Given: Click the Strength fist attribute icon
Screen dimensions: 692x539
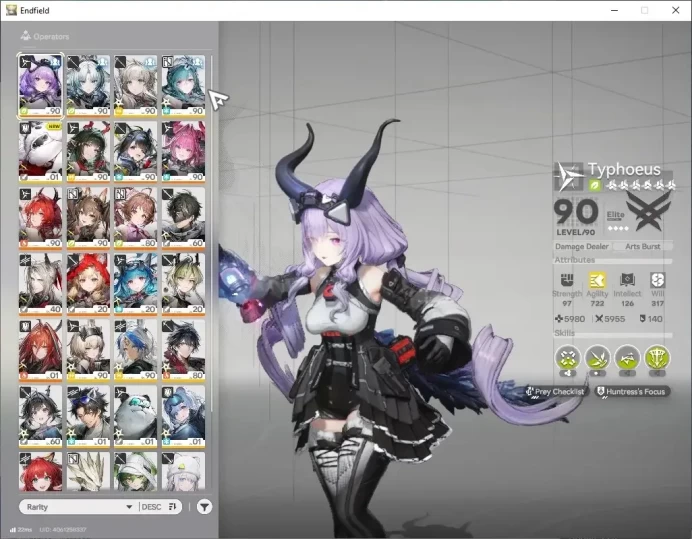Looking at the screenshot, I should 567,280.
